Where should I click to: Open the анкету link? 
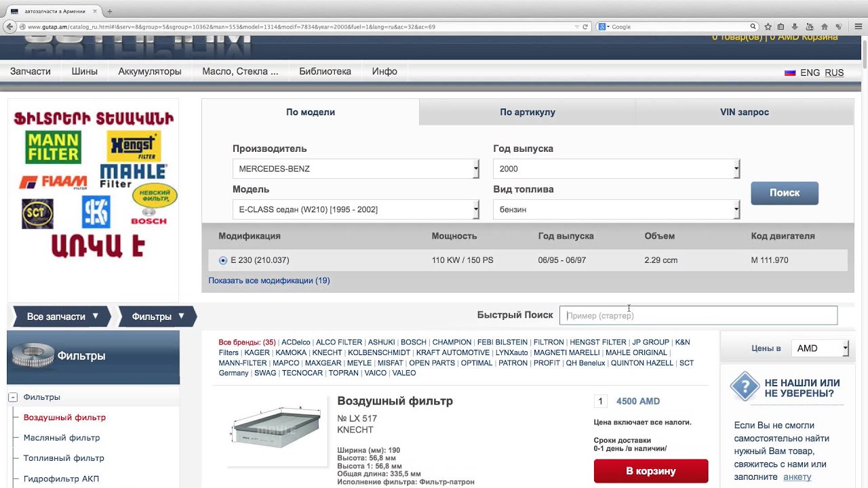pos(797,477)
